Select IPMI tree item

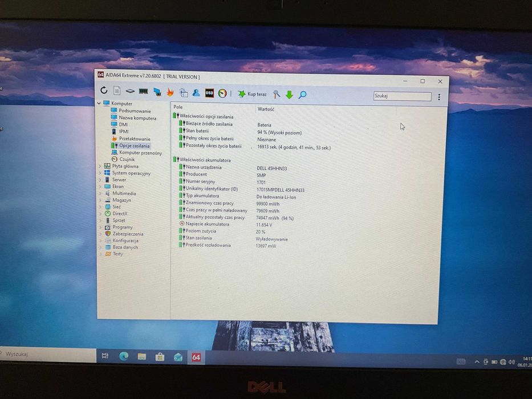tap(124, 132)
